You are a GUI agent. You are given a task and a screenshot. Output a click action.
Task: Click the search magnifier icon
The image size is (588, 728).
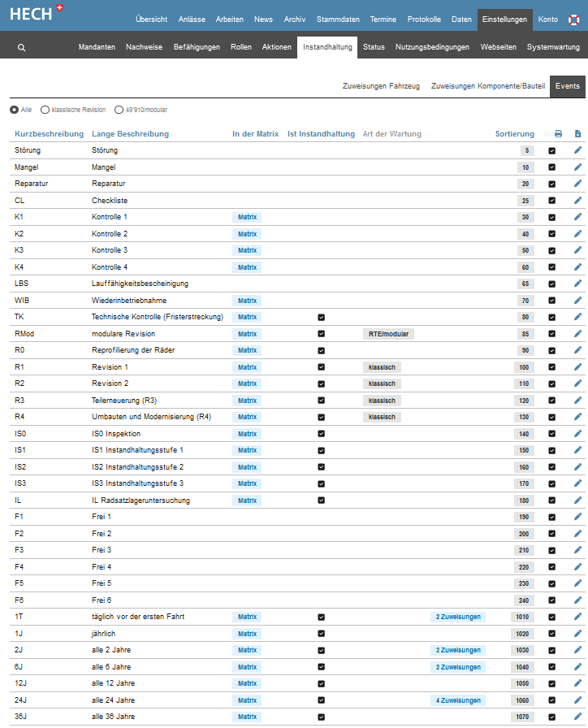tap(21, 48)
